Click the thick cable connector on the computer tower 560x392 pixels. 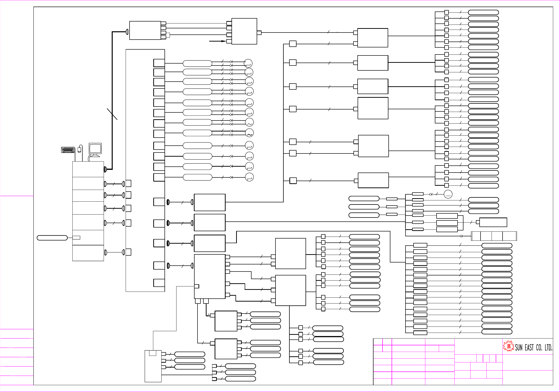click(x=106, y=169)
